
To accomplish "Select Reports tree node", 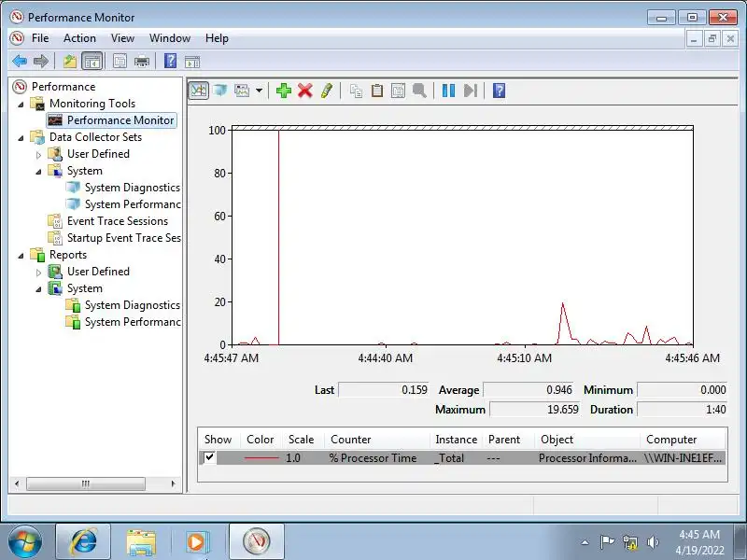I will tap(67, 255).
